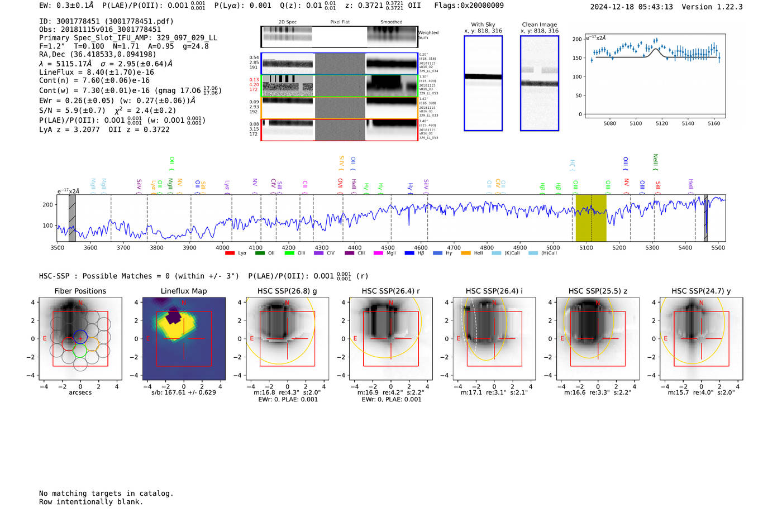
Task: Click the Smoothed column header
Action: tap(392, 22)
